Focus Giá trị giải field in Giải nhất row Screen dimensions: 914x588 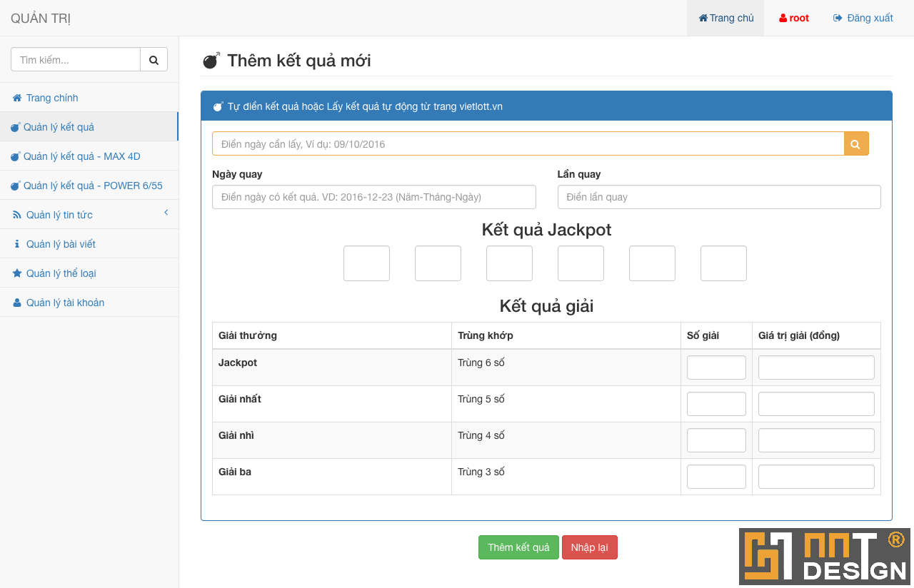816,404
